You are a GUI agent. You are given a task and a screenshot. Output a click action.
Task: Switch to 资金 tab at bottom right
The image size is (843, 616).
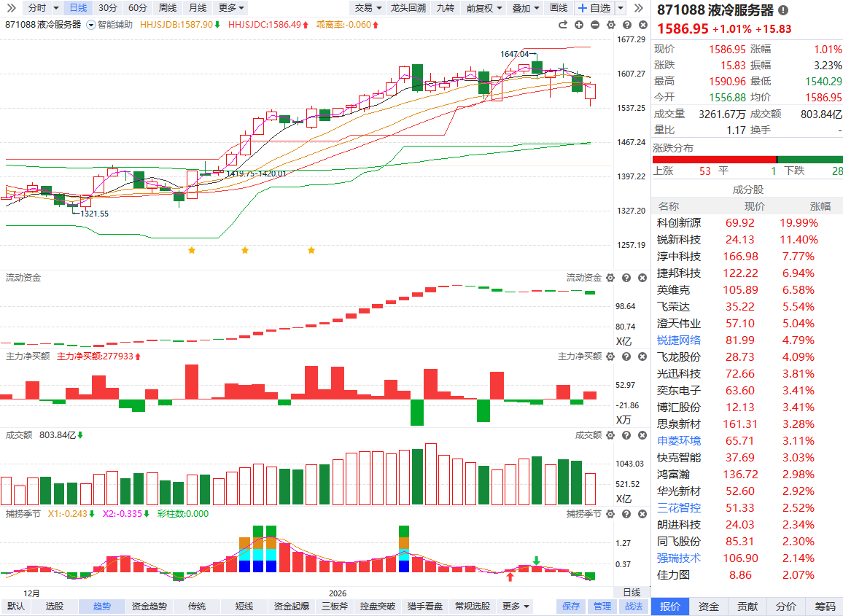709,607
